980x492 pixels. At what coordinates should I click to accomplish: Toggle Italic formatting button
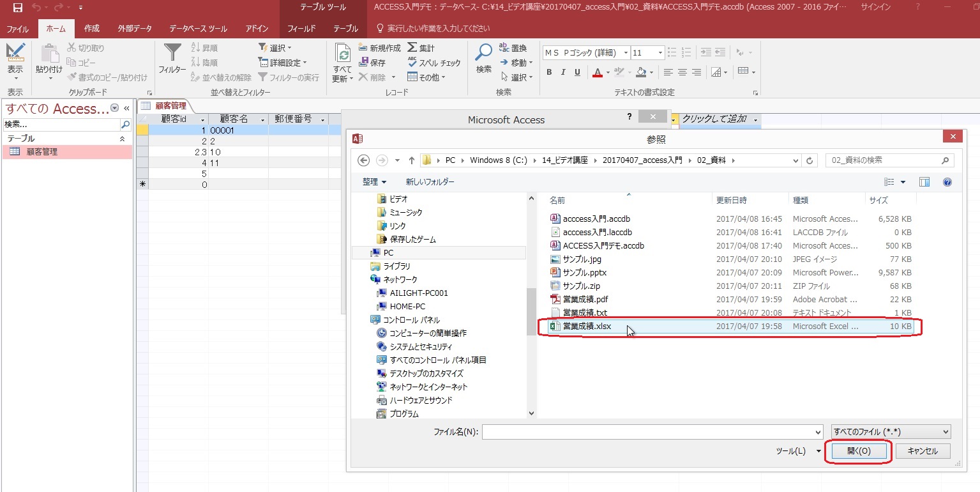(x=563, y=72)
